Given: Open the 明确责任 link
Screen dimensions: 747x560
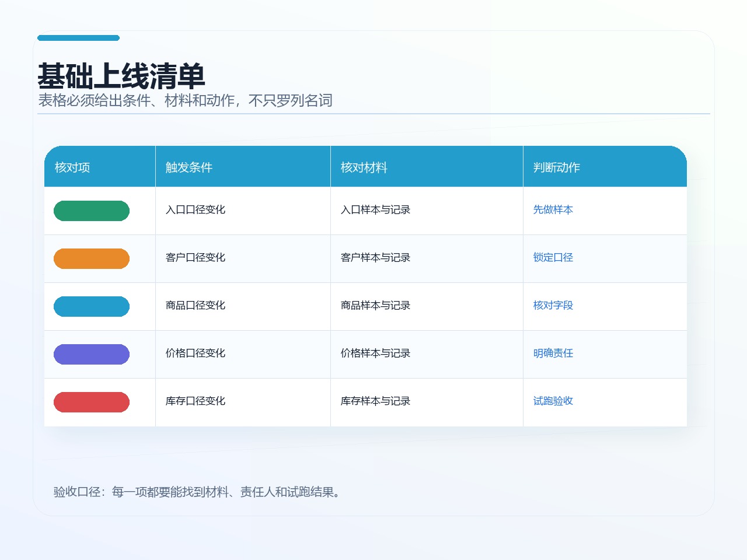Looking at the screenshot, I should [553, 353].
